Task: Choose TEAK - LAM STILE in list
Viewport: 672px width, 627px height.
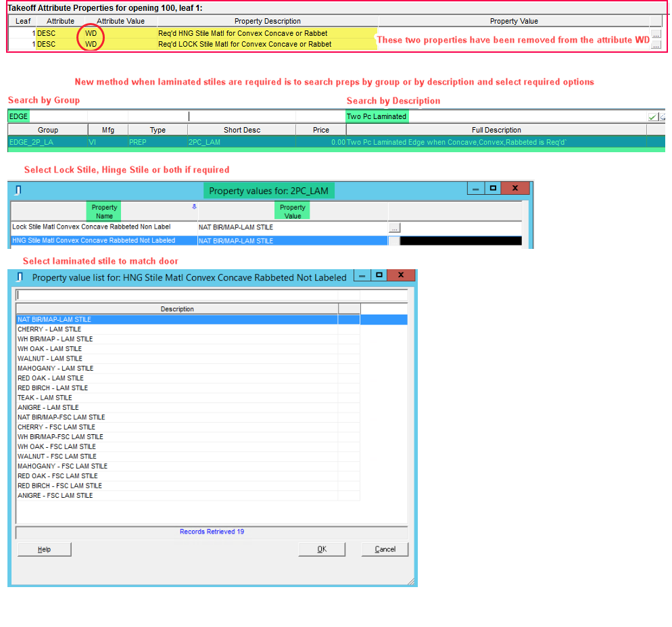Action: click(45, 398)
